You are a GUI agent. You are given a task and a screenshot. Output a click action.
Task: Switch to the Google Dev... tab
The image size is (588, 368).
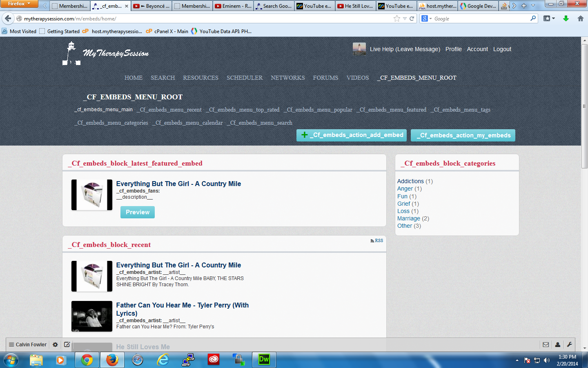(x=478, y=6)
